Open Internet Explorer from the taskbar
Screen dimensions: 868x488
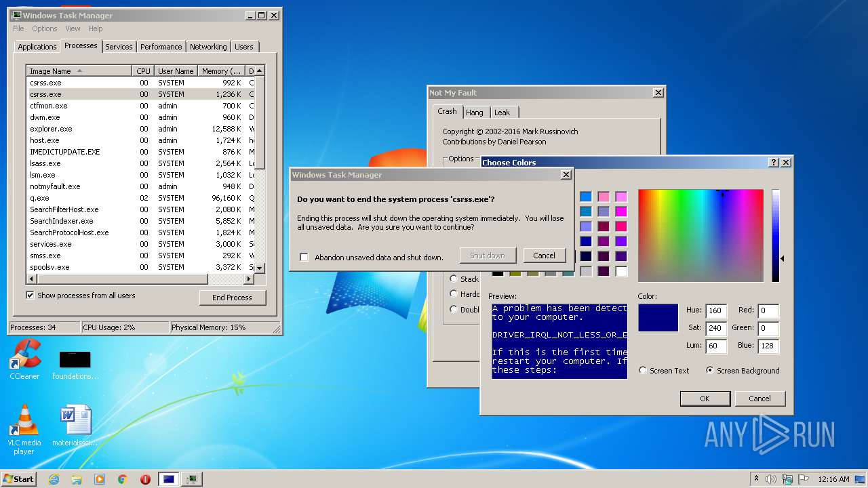pyautogui.click(x=54, y=479)
